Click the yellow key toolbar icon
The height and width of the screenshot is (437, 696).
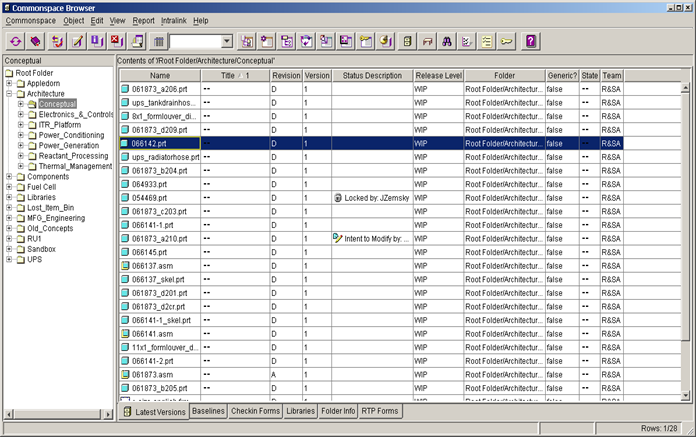(506, 42)
